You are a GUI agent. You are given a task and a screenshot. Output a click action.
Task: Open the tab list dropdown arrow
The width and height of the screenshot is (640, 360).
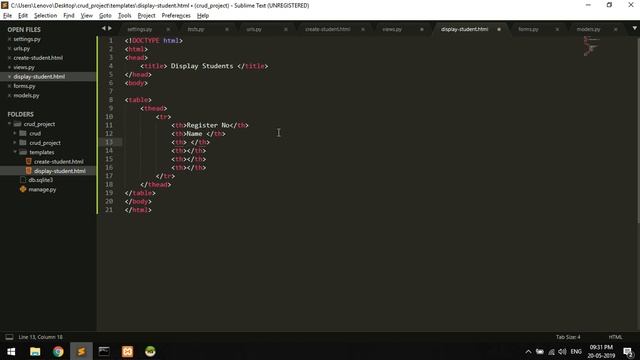click(x=635, y=28)
